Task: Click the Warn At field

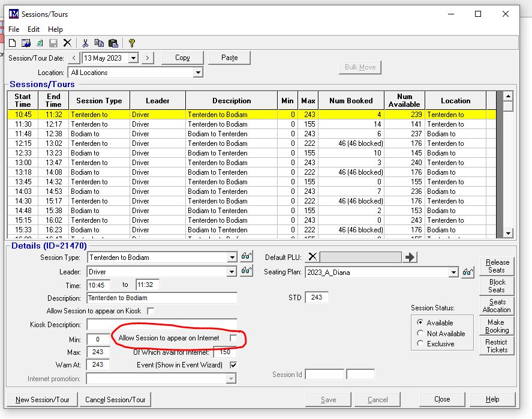Action: [98, 364]
